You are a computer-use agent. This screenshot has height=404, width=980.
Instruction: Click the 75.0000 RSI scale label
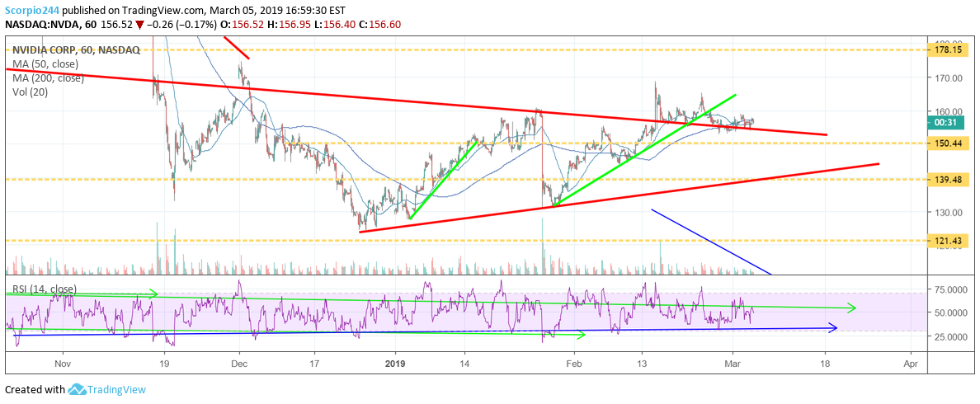(x=950, y=290)
